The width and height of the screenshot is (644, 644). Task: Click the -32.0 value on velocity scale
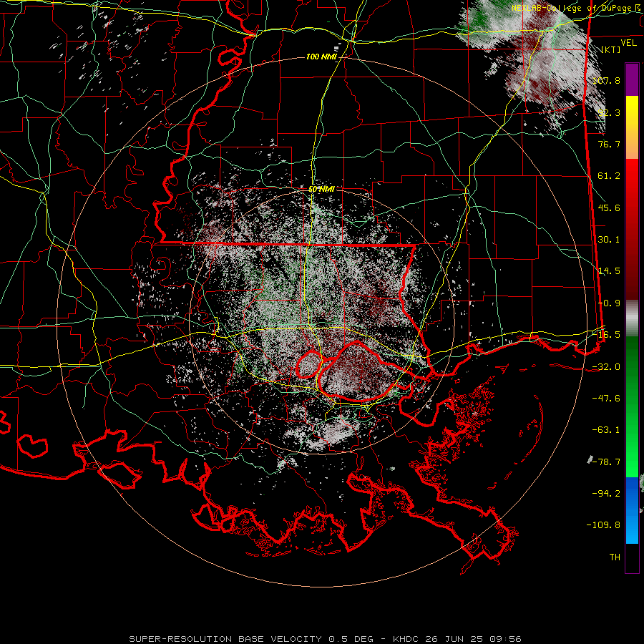tap(606, 367)
